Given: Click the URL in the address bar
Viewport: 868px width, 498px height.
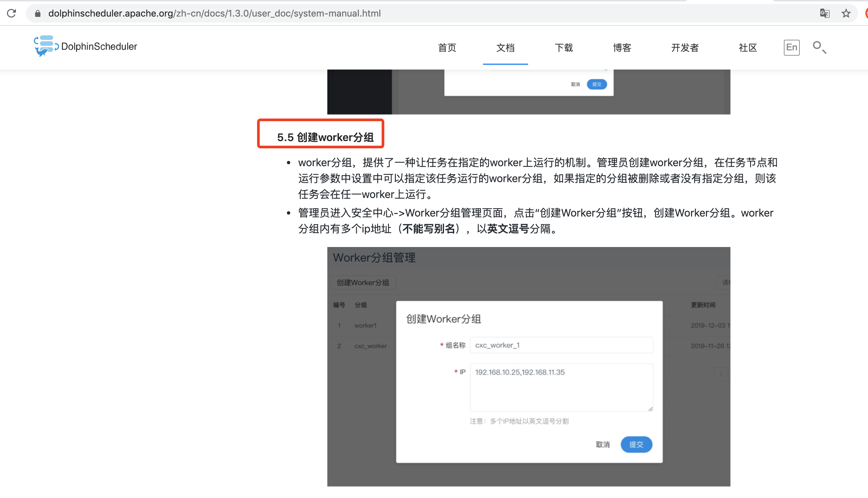Looking at the screenshot, I should pos(215,13).
